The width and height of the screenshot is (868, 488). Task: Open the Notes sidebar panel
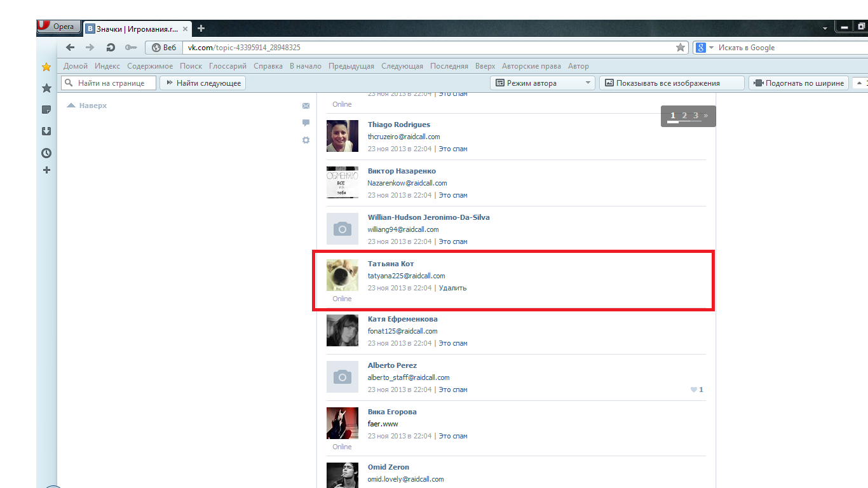coord(46,110)
